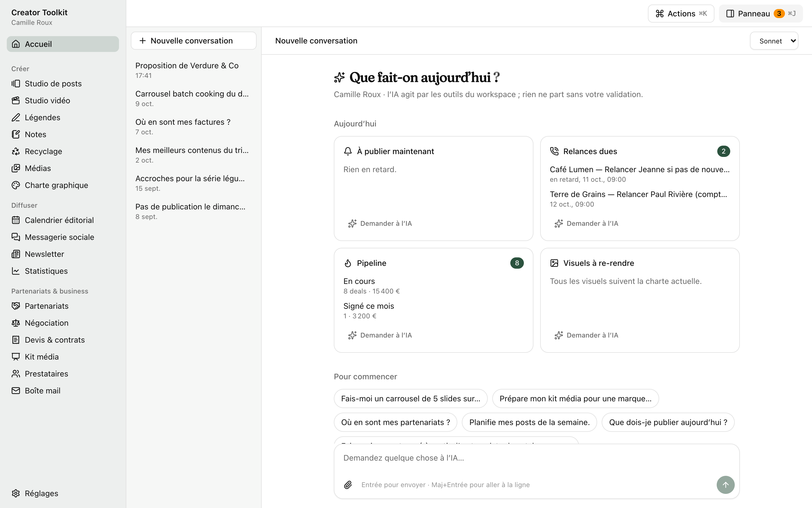Open Partenariats handshake icon
Viewport: 812px width, 508px height.
(16, 306)
